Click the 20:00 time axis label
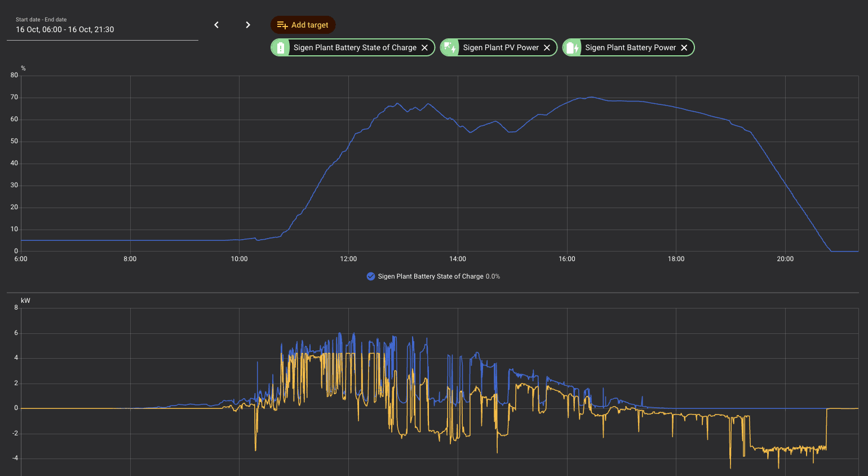Viewport: 868px width, 476px height. pos(785,259)
